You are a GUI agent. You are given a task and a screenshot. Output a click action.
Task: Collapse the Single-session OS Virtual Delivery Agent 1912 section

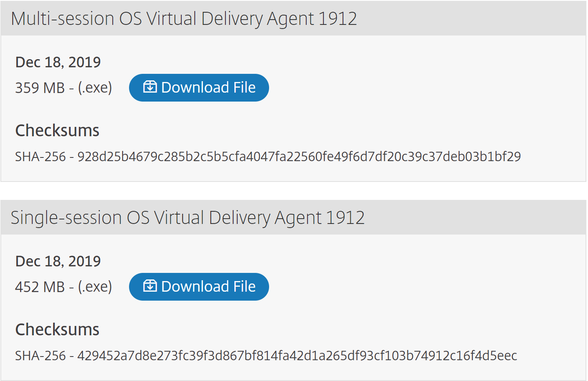187,217
